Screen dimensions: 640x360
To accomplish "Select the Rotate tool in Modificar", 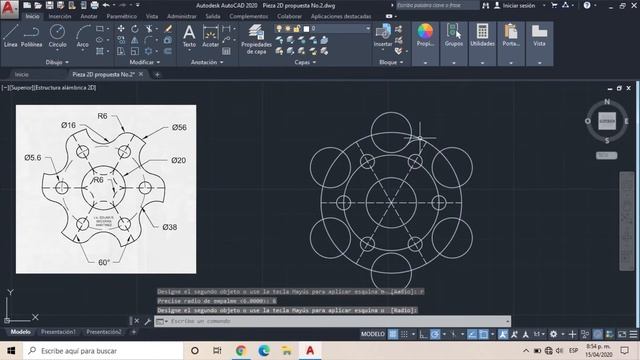I will (x=135, y=29).
